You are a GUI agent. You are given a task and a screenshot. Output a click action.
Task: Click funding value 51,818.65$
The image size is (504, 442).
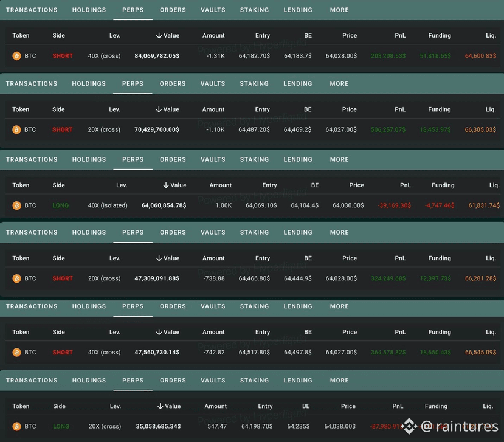pos(435,56)
